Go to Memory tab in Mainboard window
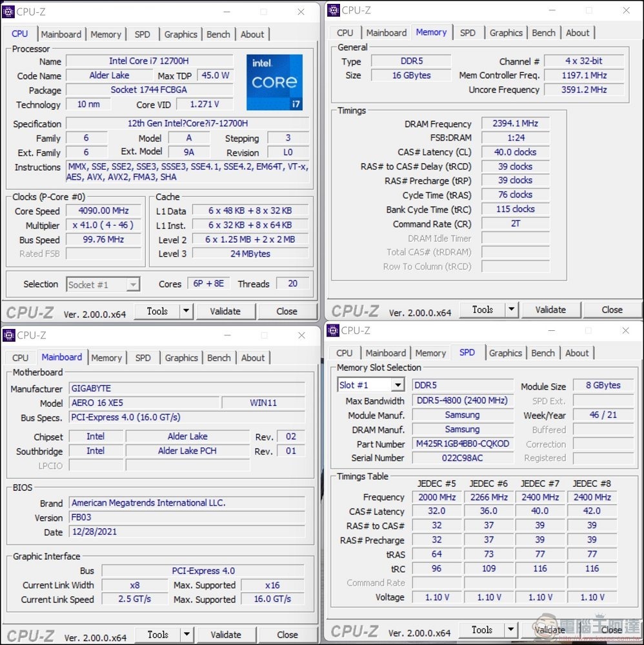 coord(106,358)
